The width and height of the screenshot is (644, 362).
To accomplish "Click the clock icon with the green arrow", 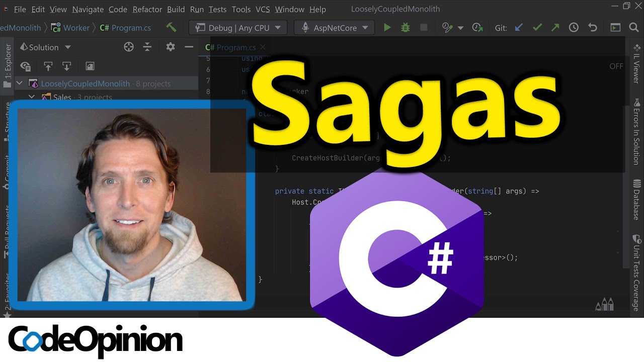I will (477, 28).
